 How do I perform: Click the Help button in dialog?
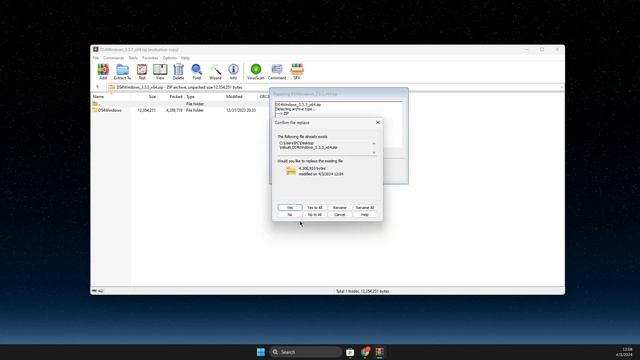pyautogui.click(x=364, y=215)
